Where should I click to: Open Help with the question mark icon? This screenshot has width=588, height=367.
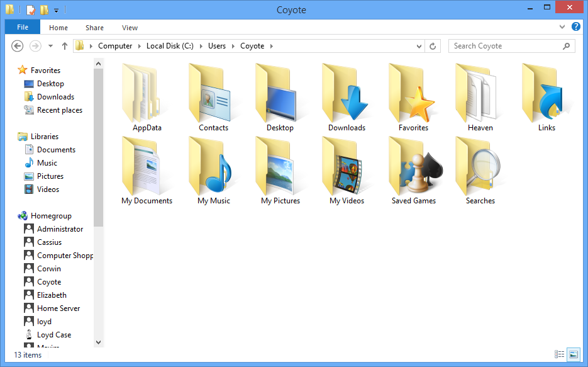pyautogui.click(x=576, y=26)
